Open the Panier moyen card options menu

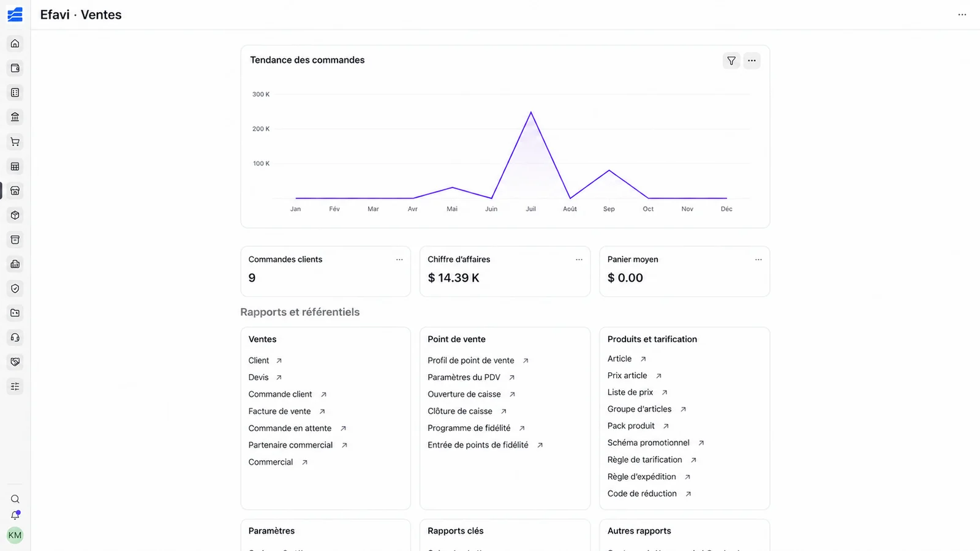point(758,260)
